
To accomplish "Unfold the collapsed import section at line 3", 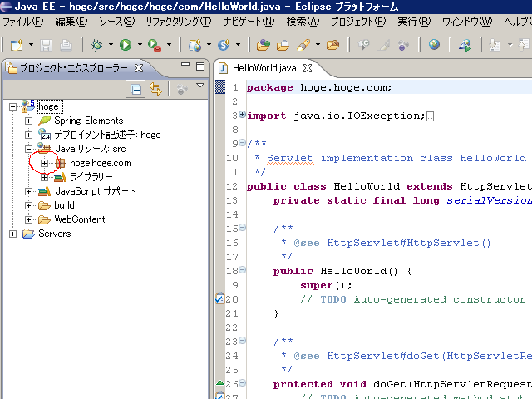I will (242, 115).
